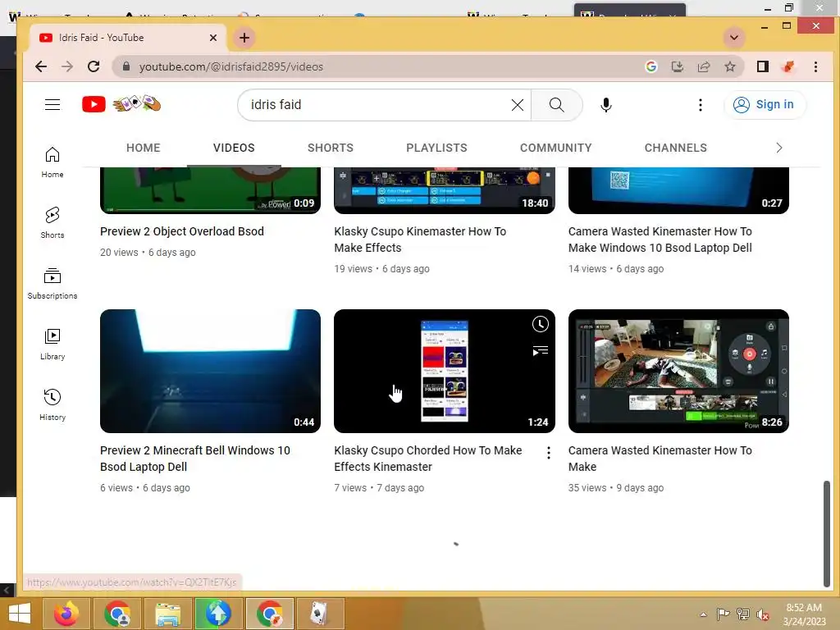
Task: Open Subscriptions in the sidebar
Action: [x=52, y=283]
